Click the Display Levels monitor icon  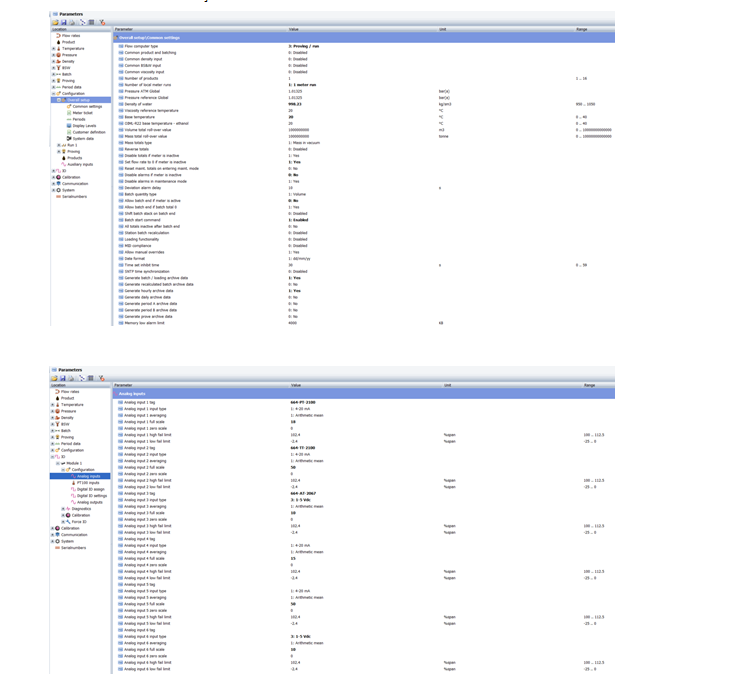(x=69, y=126)
